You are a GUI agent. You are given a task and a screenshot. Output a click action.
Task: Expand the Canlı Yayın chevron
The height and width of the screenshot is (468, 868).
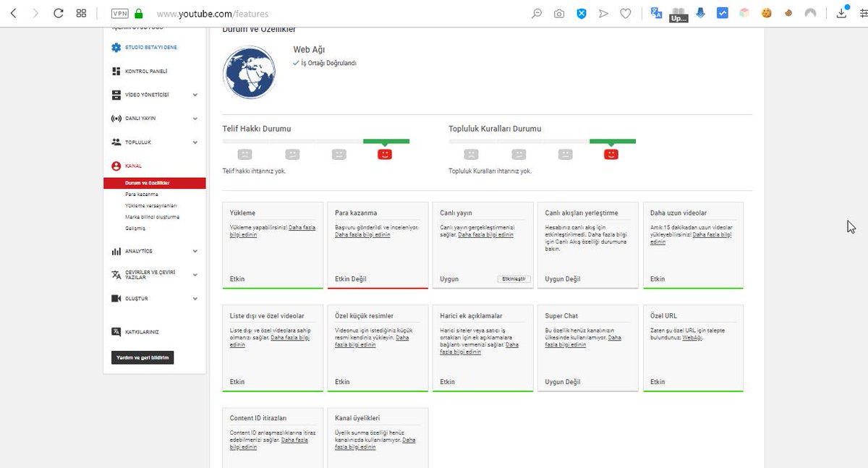[195, 119]
